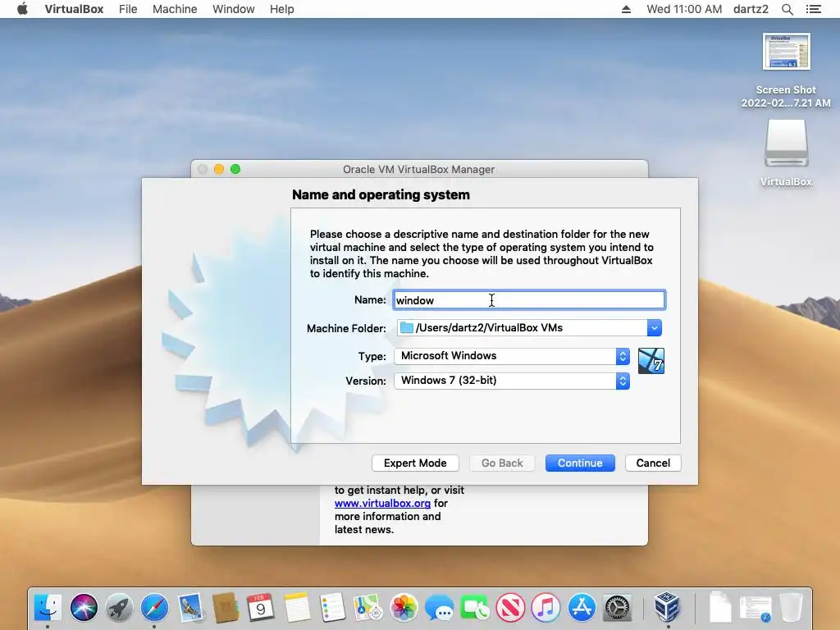Image resolution: width=840 pixels, height=630 pixels.
Task: Click the document preview stack beside Trash
Action: click(x=756, y=608)
